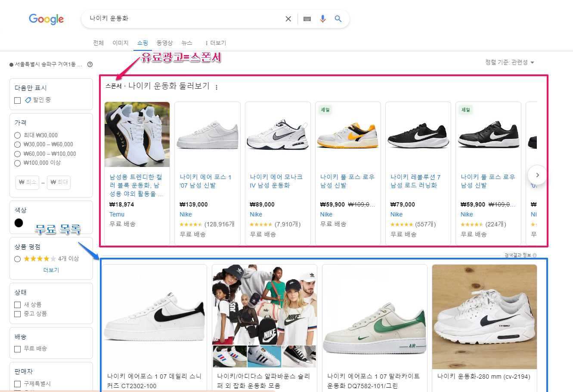
Task: Select the 최대 ₩30,000 price option
Action: pos(18,135)
